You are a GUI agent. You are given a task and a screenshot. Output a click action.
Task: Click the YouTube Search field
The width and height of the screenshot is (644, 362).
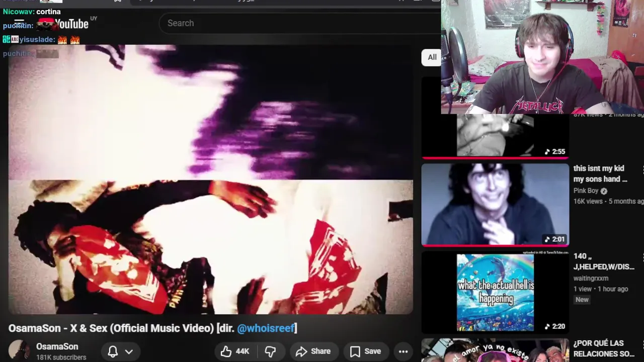click(x=300, y=23)
